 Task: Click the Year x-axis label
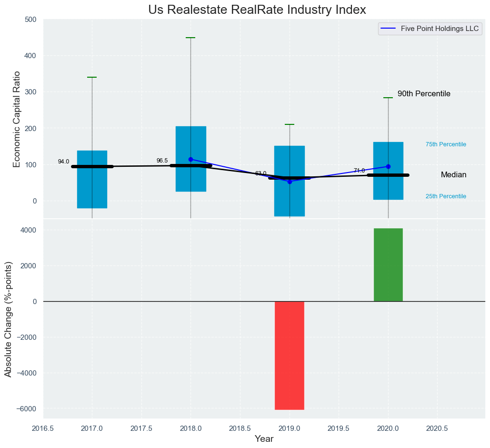(264, 438)
